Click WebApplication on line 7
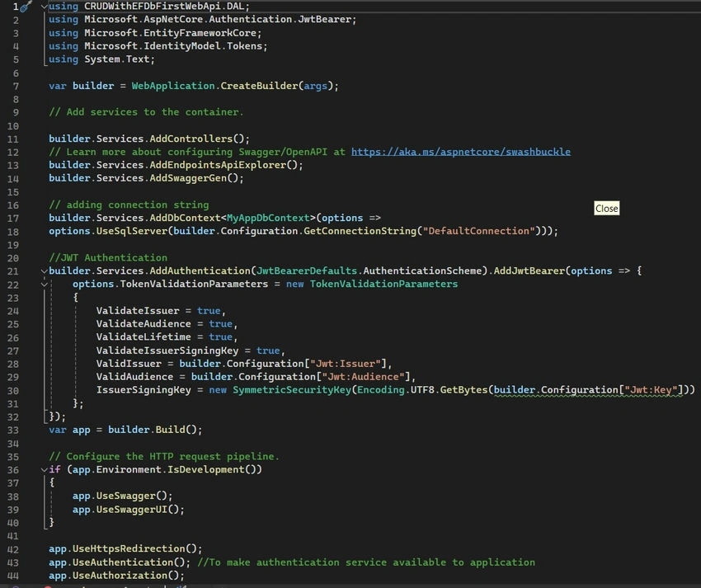This screenshot has width=701, height=588. (173, 86)
